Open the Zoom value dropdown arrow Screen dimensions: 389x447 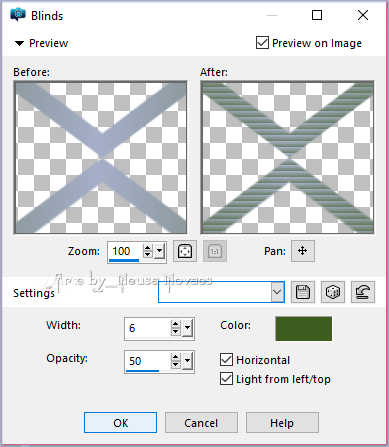coord(160,251)
